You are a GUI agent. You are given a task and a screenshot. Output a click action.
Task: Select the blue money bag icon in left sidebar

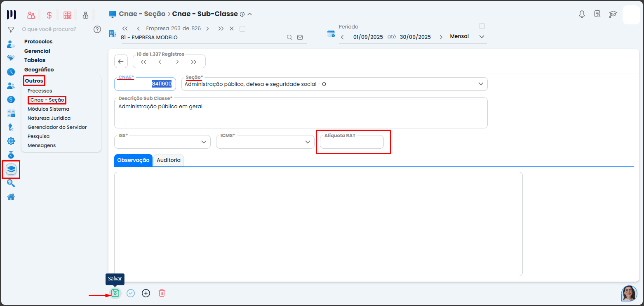point(11,155)
